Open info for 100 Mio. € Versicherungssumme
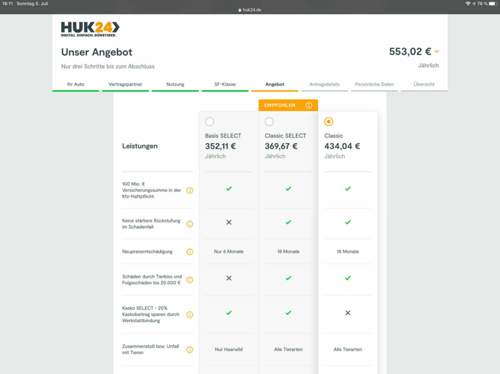The height and width of the screenshot is (374, 500). tap(190, 190)
